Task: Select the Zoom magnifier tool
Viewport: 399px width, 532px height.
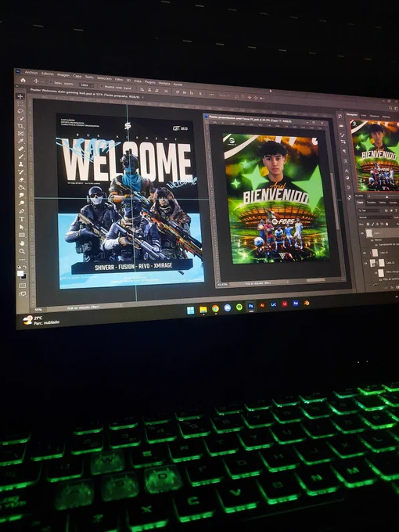Action: point(22,251)
